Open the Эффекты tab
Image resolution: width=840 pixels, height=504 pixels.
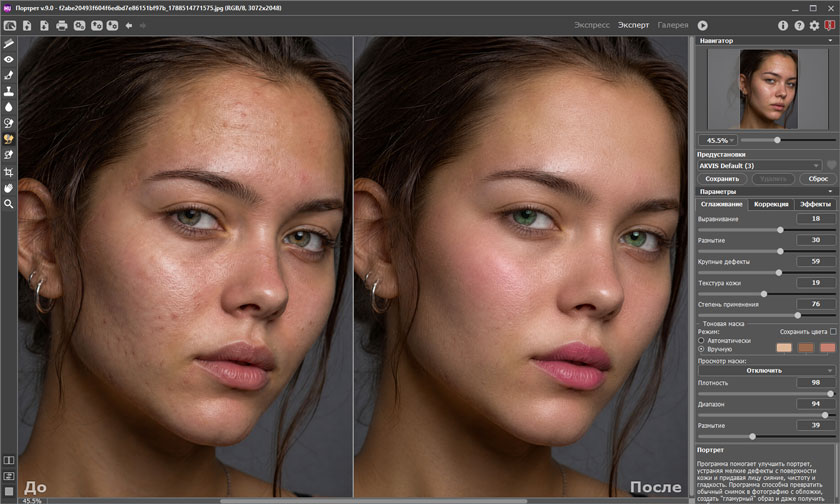(x=815, y=204)
